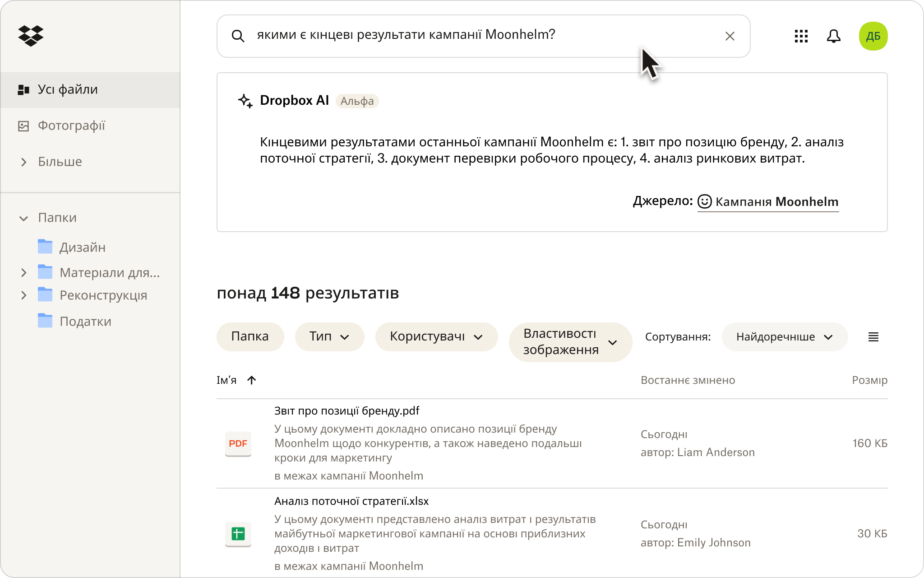The image size is (924, 578).
Task: Expand the Реконструкція folder chevron
Action: [24, 295]
